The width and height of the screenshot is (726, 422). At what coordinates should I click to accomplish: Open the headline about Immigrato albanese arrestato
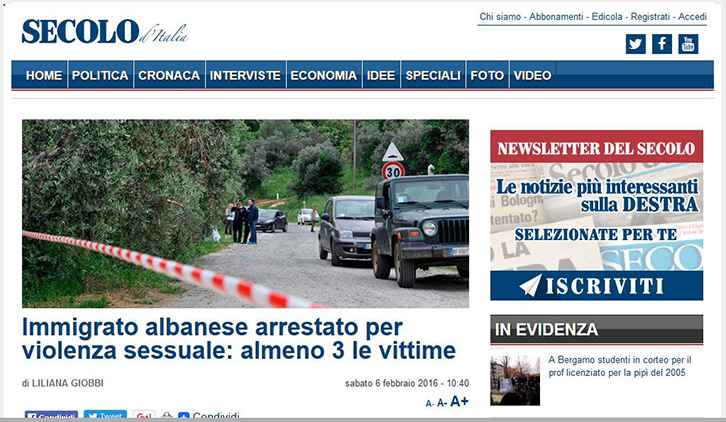238,339
